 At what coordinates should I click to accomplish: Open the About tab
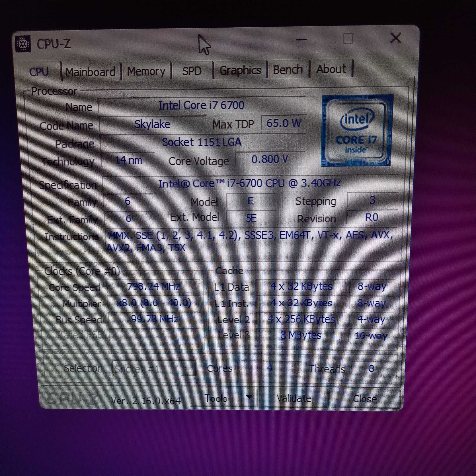click(331, 69)
